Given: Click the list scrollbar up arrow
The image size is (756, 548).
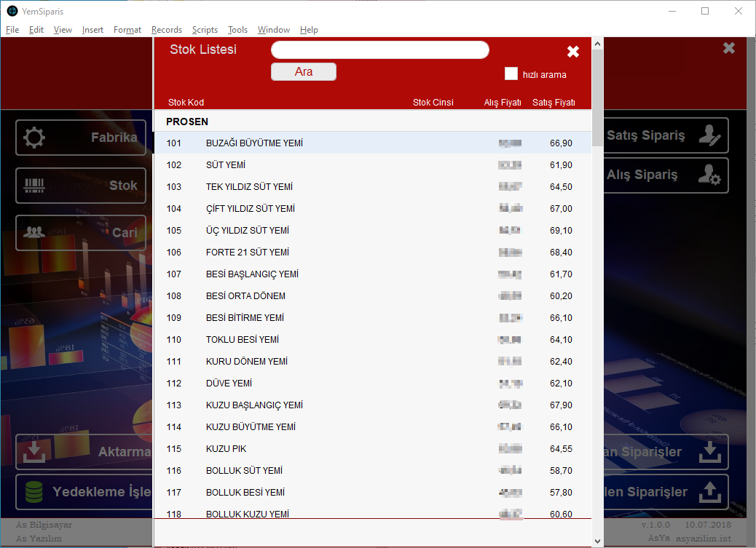Looking at the screenshot, I should pos(597,44).
